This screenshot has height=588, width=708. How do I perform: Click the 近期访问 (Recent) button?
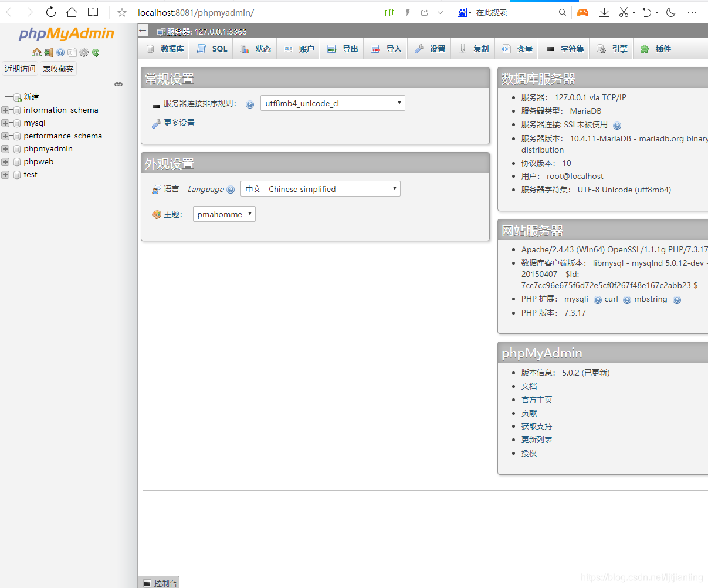[x=20, y=69]
